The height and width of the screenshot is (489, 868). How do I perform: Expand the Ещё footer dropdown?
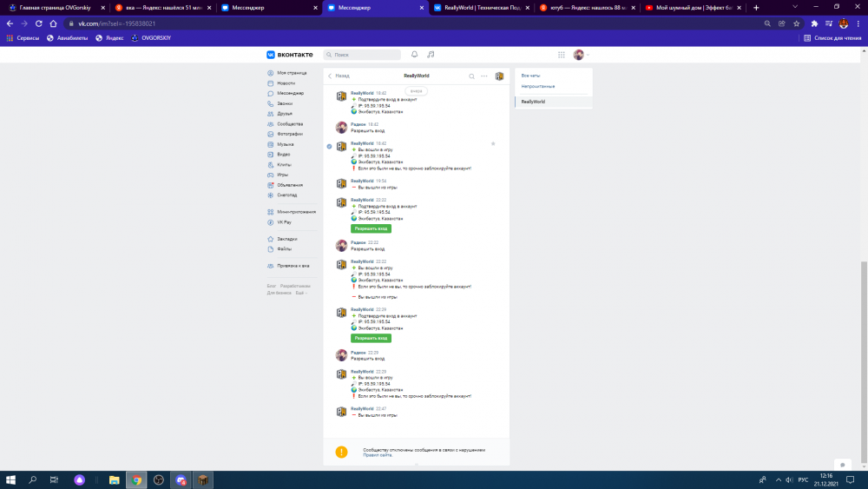pyautogui.click(x=300, y=293)
